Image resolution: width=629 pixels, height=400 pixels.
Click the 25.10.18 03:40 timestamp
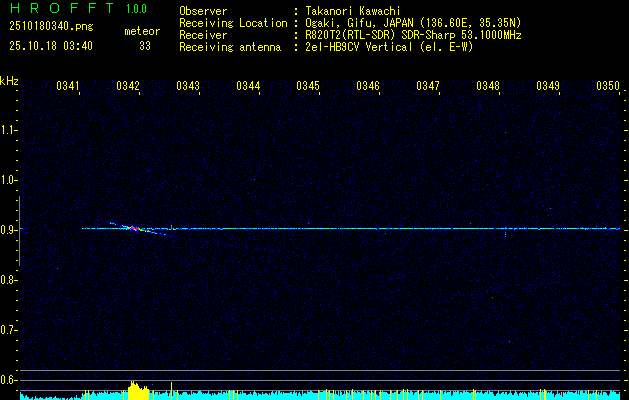[x=50, y=46]
